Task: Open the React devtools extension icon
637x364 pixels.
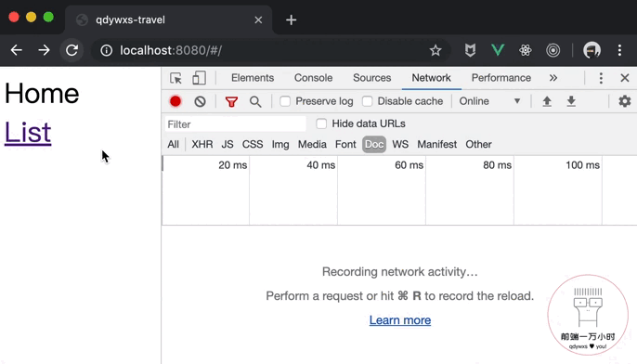Action: pos(526,50)
